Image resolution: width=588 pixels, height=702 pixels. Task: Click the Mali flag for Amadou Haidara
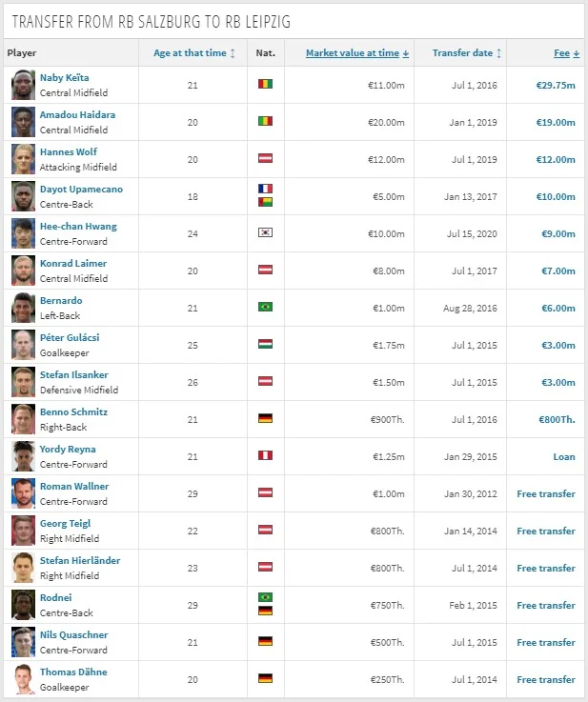(265, 122)
